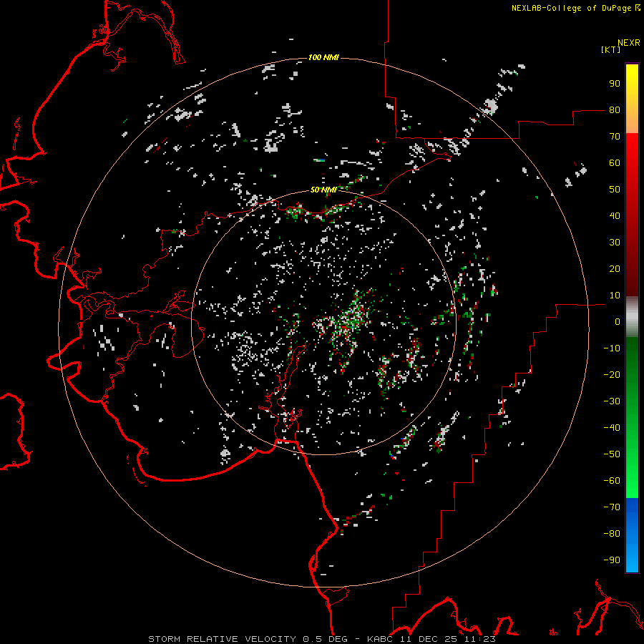Image resolution: width=644 pixels, height=644 pixels.
Task: Select the positive 90 knot scale label
Action: (x=615, y=84)
